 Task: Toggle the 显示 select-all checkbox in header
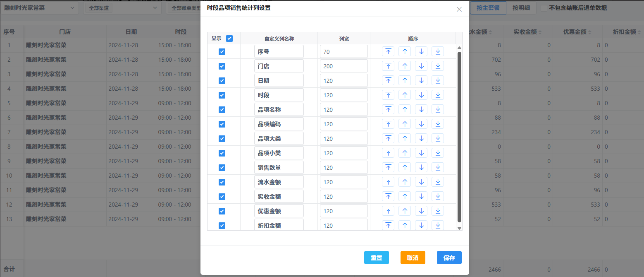(229, 39)
